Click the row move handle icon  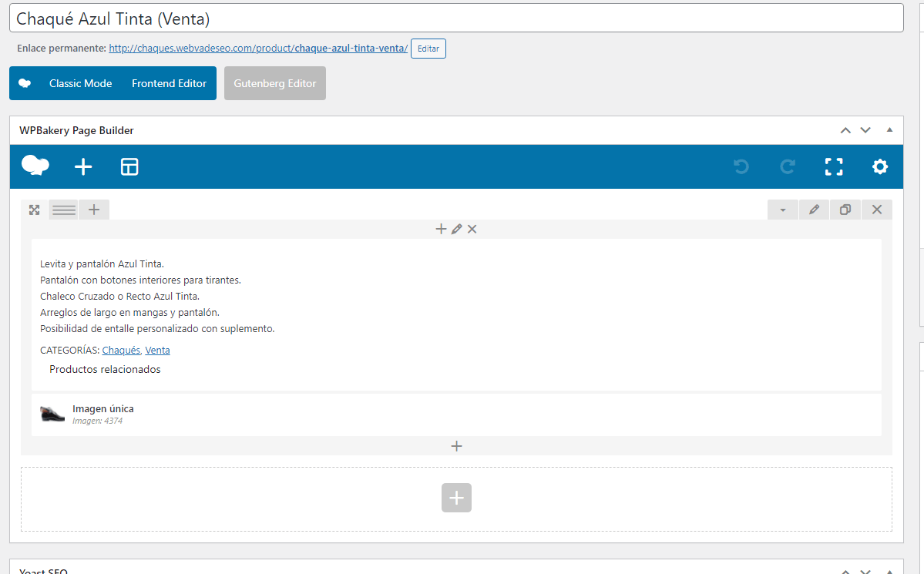[x=34, y=210]
